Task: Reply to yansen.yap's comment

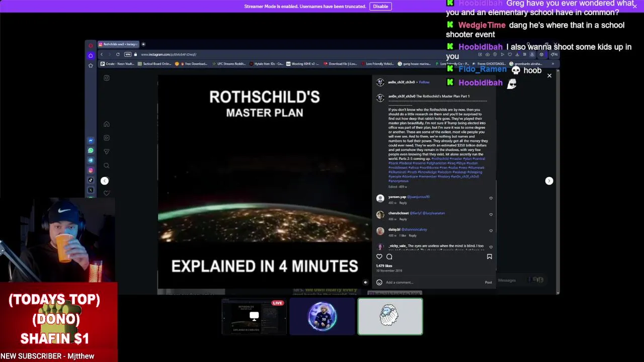Action: [x=403, y=203]
